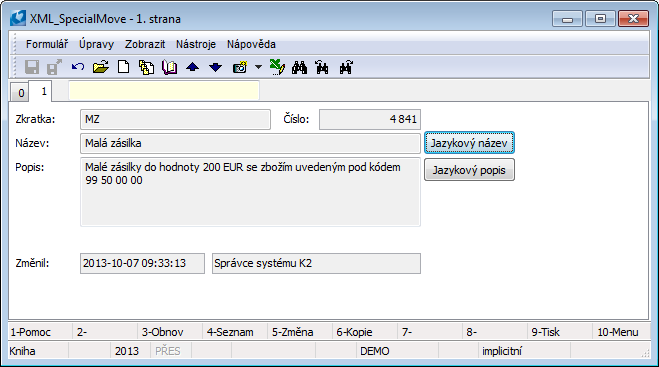
Task: Click 4-Seznam function key button
Action: pyautogui.click(x=235, y=332)
